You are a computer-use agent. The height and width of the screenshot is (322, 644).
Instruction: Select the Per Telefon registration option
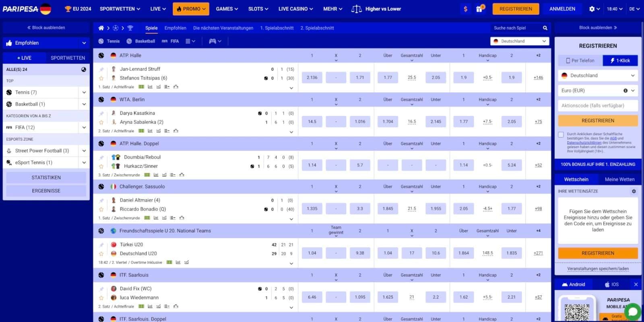pos(580,61)
